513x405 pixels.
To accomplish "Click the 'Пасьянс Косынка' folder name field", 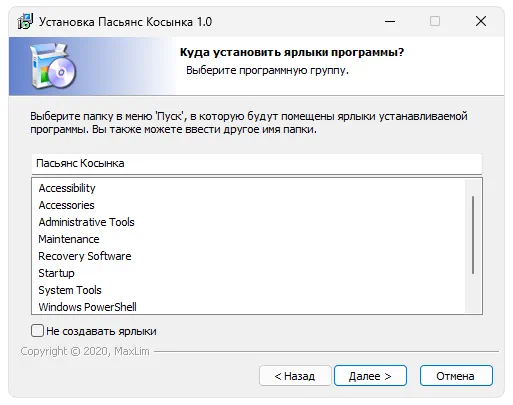I will tap(257, 163).
